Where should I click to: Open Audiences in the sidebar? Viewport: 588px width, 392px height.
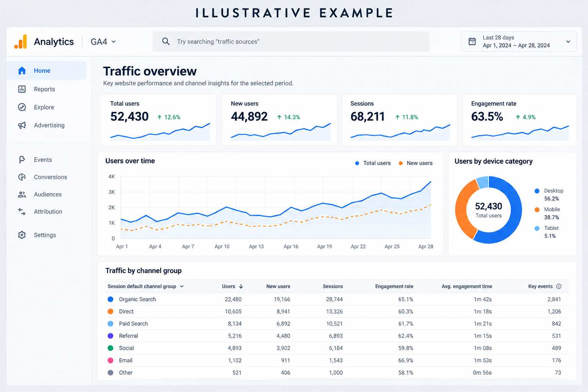point(46,194)
